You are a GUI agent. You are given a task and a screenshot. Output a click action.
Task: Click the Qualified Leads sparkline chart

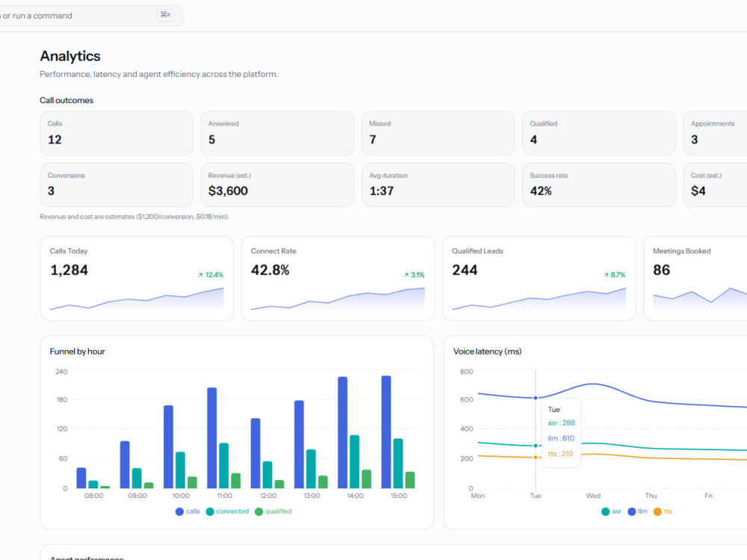(x=539, y=299)
